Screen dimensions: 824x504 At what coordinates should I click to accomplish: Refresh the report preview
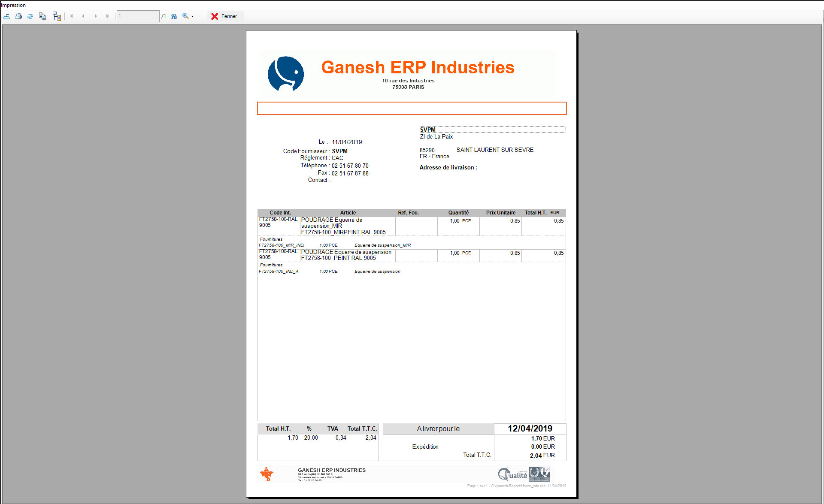click(x=30, y=16)
